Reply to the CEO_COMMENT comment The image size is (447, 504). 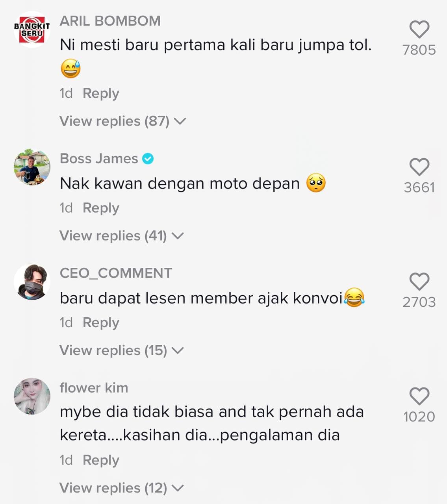click(101, 322)
